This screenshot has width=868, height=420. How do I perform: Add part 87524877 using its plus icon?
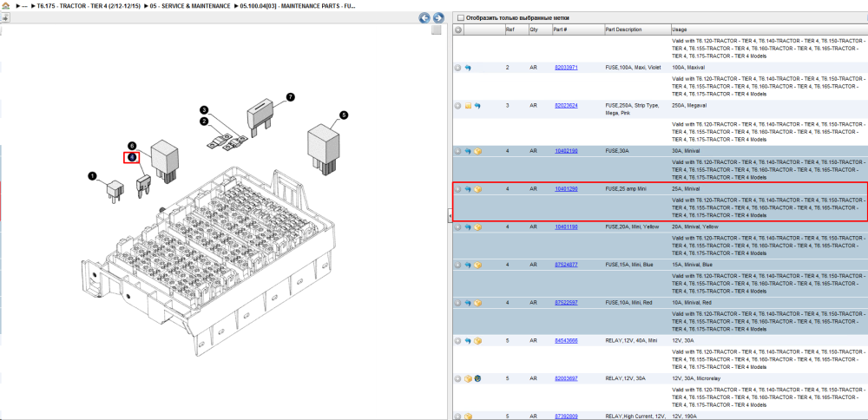click(457, 265)
